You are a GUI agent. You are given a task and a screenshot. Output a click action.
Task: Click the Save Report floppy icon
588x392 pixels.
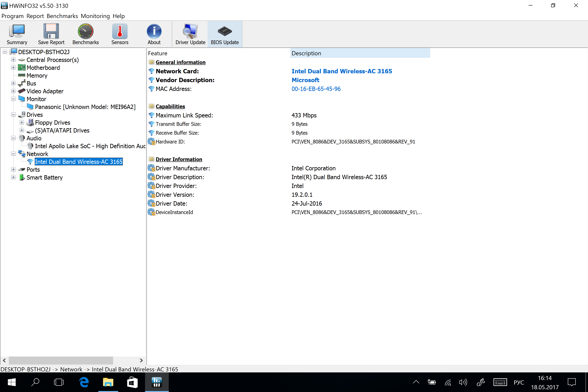point(51,34)
